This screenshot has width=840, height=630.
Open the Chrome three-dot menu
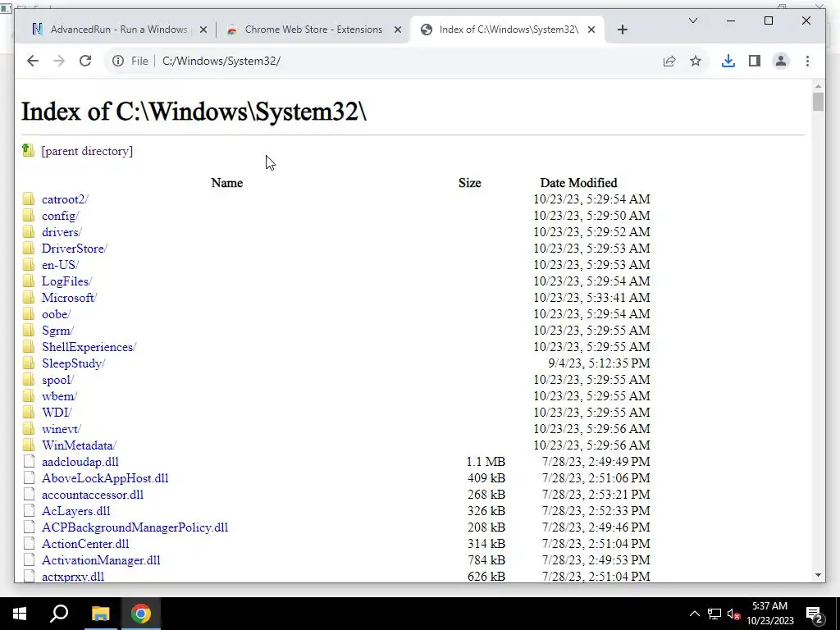[807, 61]
